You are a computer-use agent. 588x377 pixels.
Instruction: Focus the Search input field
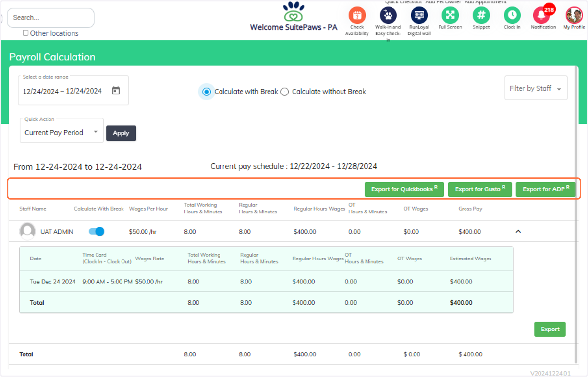pos(50,18)
